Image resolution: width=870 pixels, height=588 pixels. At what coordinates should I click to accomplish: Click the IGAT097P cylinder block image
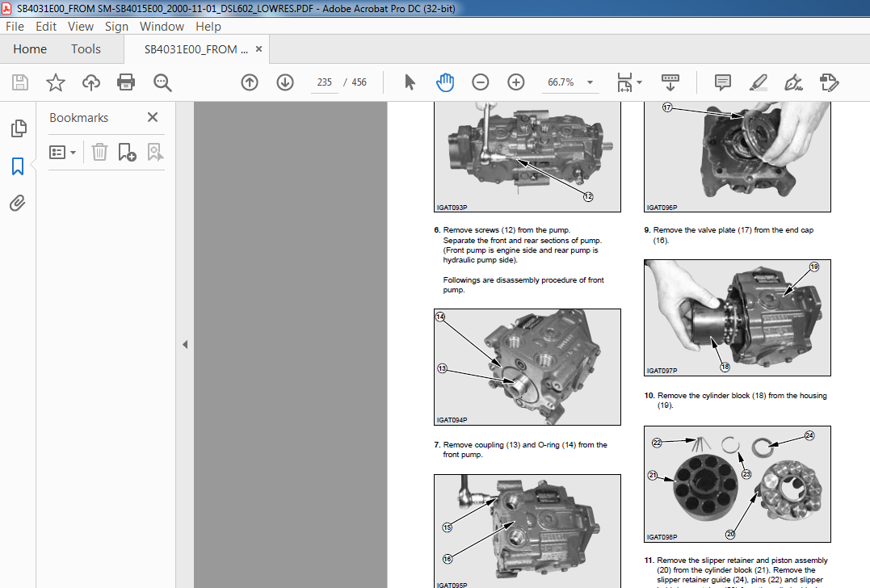click(x=738, y=318)
